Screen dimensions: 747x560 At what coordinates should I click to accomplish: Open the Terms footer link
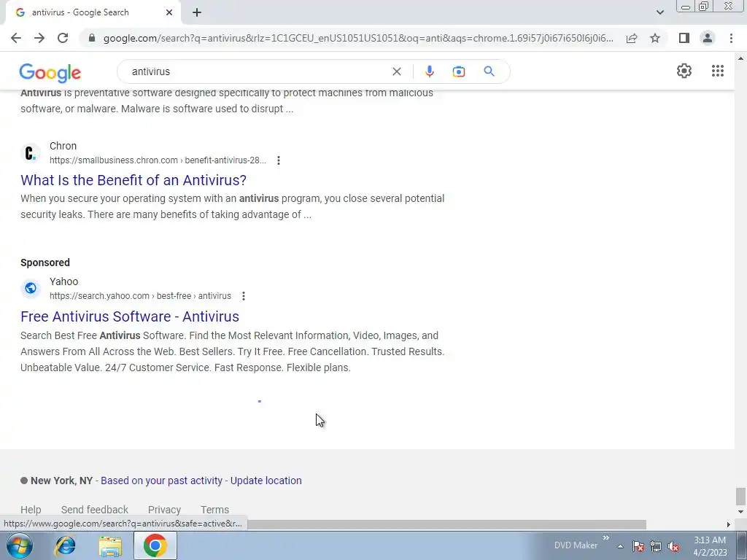click(214, 510)
